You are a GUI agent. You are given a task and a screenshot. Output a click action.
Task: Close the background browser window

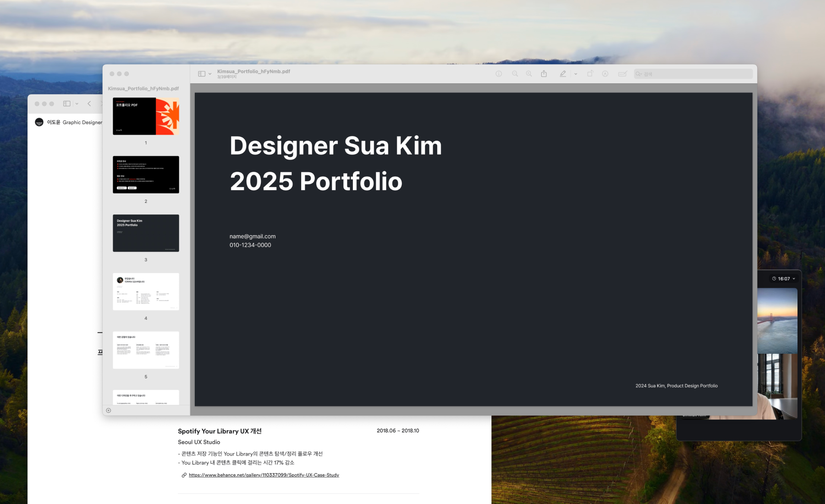[x=37, y=104]
